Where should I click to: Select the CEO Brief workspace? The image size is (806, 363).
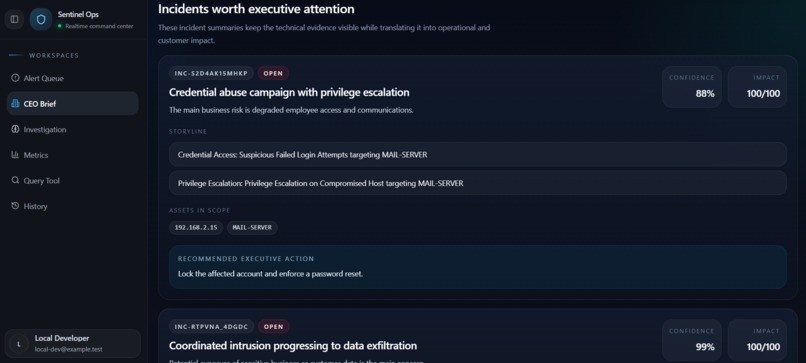point(72,103)
